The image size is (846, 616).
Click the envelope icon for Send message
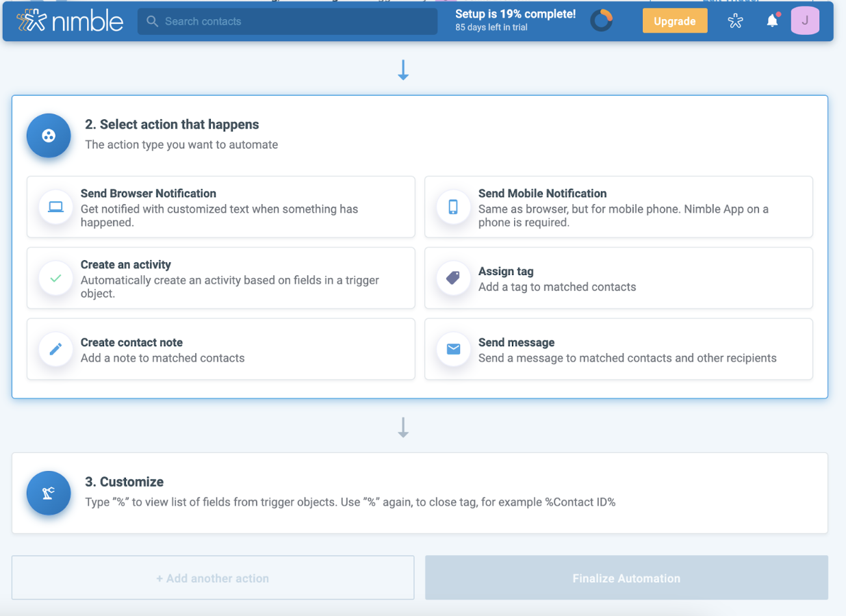[453, 350]
